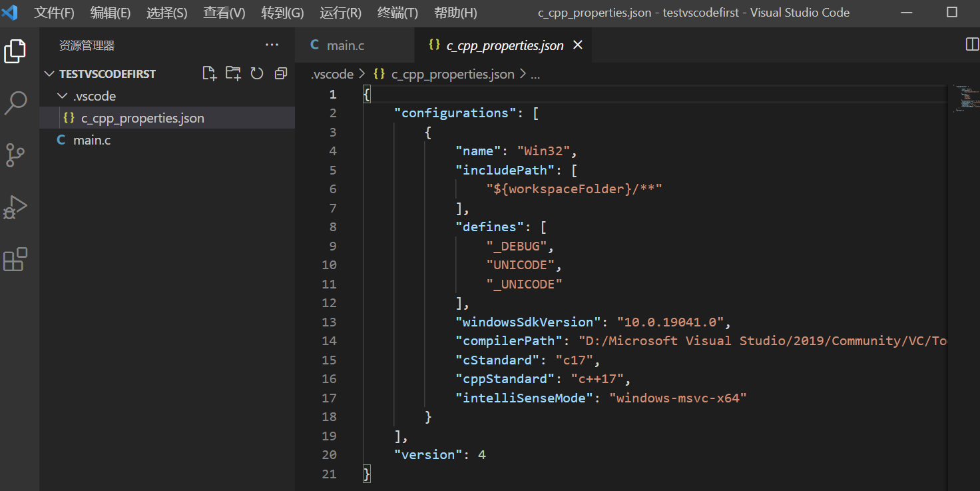Click the "${workspaceFolder}/**" string

pyautogui.click(x=575, y=189)
